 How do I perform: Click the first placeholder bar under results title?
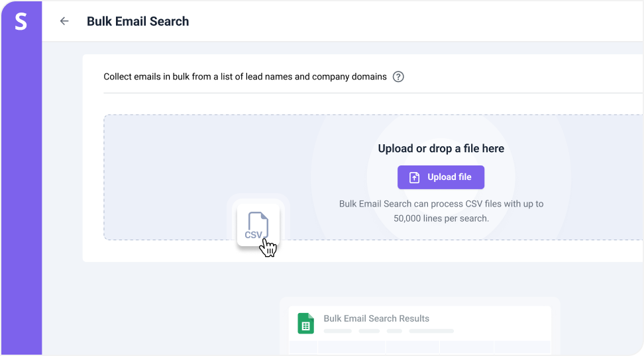click(337, 330)
